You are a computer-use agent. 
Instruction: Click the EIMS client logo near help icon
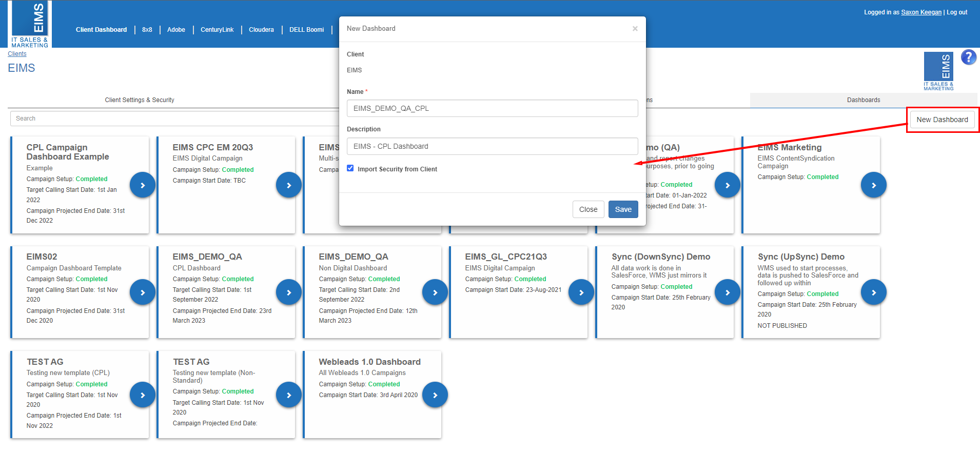938,71
